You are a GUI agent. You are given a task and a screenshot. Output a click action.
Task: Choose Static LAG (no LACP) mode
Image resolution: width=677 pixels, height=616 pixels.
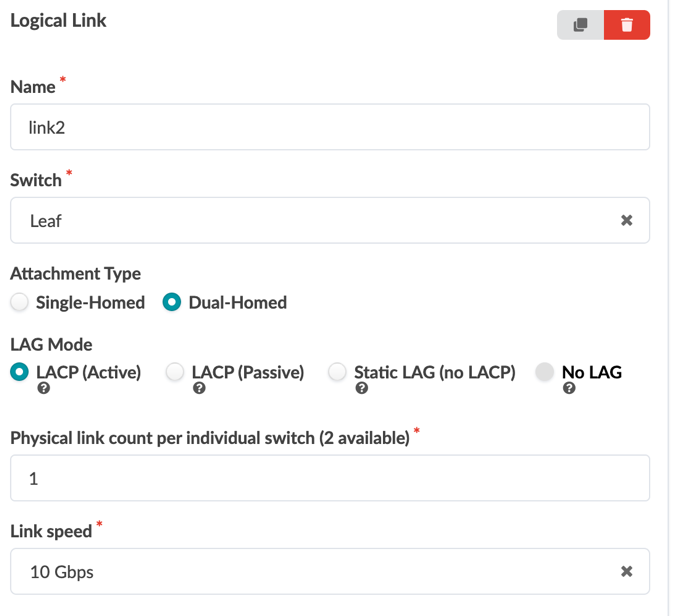[338, 372]
